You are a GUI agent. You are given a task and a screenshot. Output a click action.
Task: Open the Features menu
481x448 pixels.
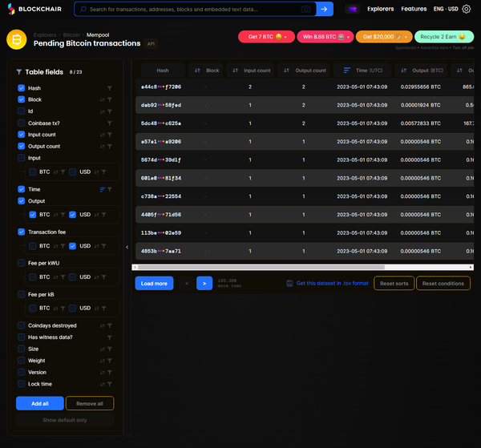[414, 9]
